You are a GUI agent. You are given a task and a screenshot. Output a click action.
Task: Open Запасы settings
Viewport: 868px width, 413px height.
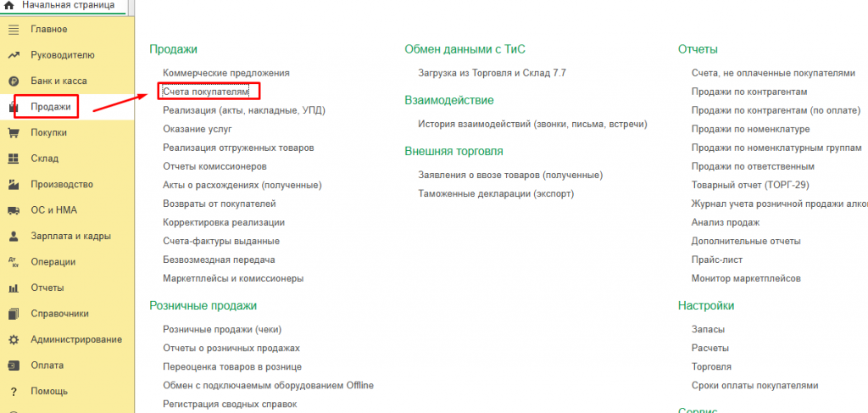point(708,329)
